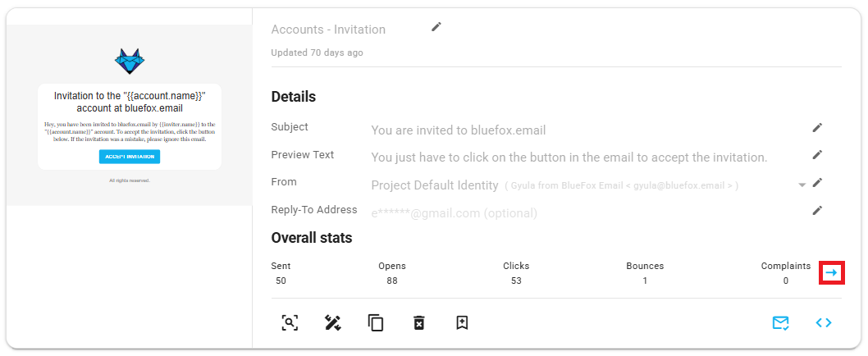Open the preview magnifier icon
868x356 pixels.
point(290,322)
